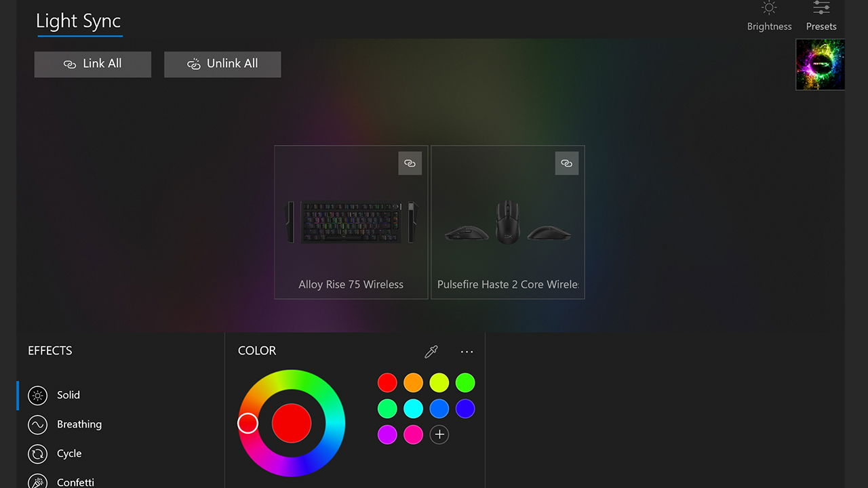Click the link icon in Link All
This screenshot has height=488, width=868.
tap(69, 64)
